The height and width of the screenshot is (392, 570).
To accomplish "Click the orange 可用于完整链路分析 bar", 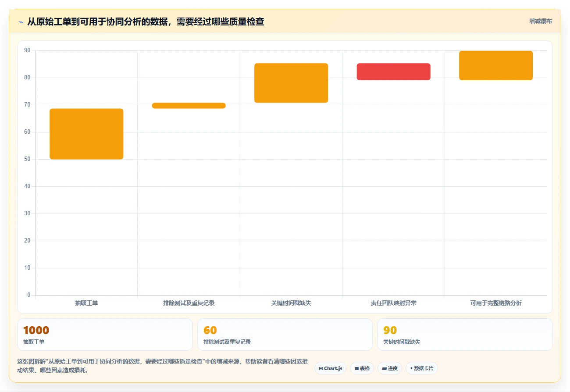I will tap(496, 65).
